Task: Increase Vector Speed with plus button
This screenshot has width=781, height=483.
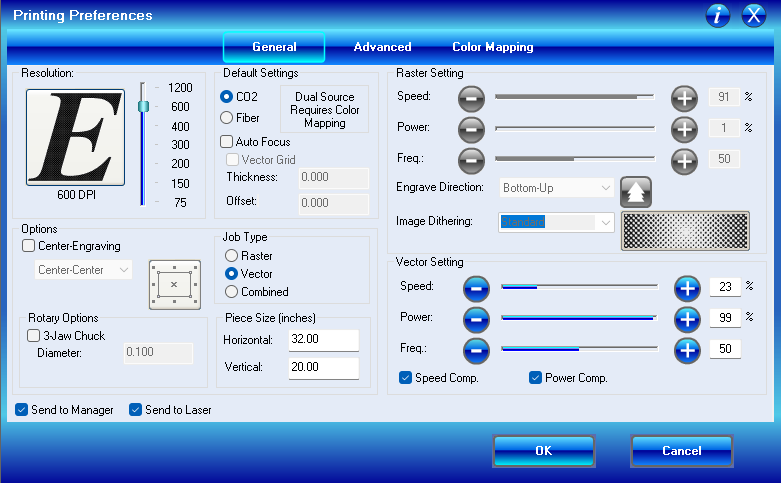Action: click(687, 289)
